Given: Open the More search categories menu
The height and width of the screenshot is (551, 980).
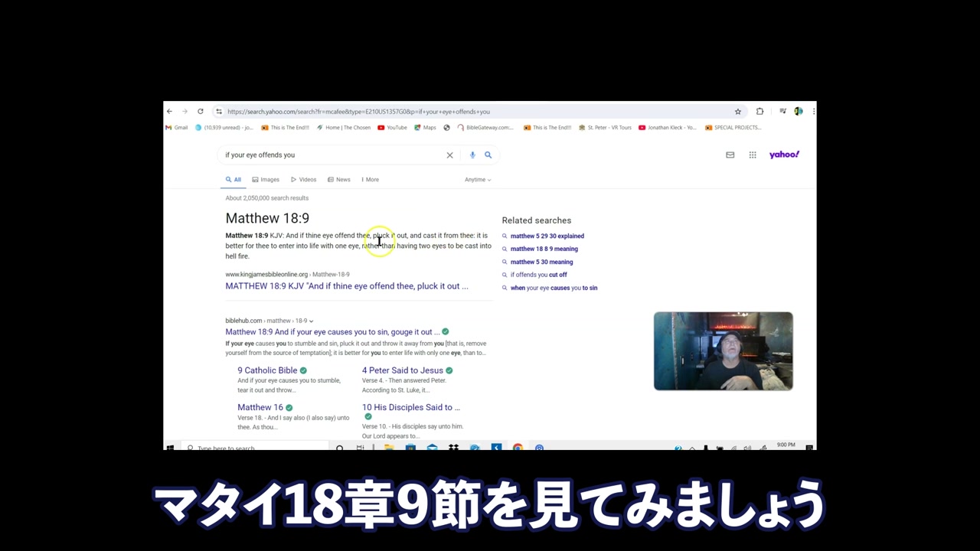Looking at the screenshot, I should click(371, 180).
